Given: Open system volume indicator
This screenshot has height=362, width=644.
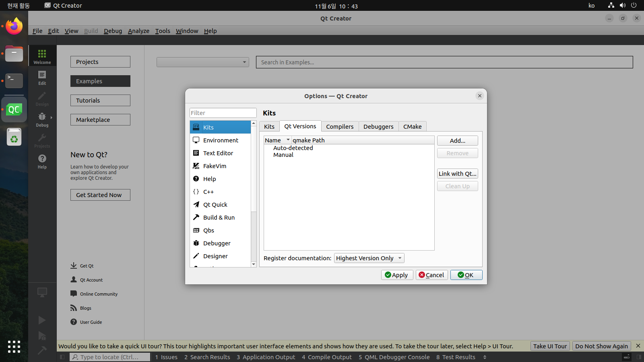Looking at the screenshot, I should click(x=623, y=5).
